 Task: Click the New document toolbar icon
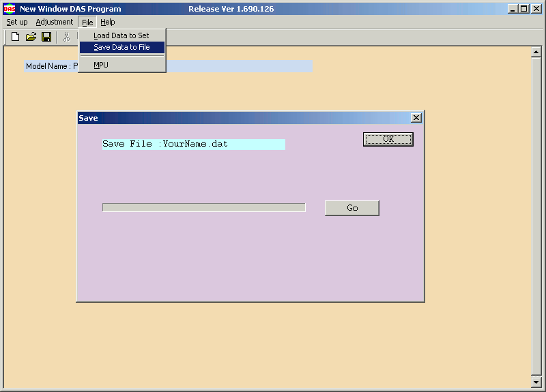pyautogui.click(x=15, y=37)
